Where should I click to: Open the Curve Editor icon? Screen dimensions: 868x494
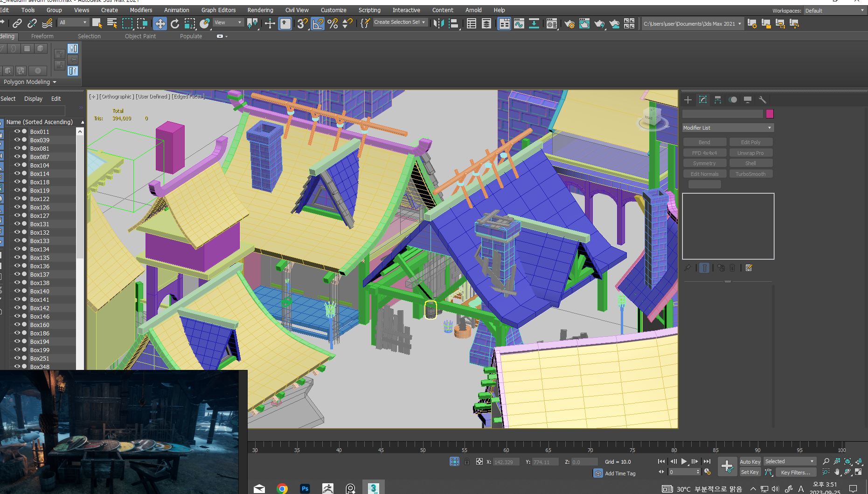(519, 24)
